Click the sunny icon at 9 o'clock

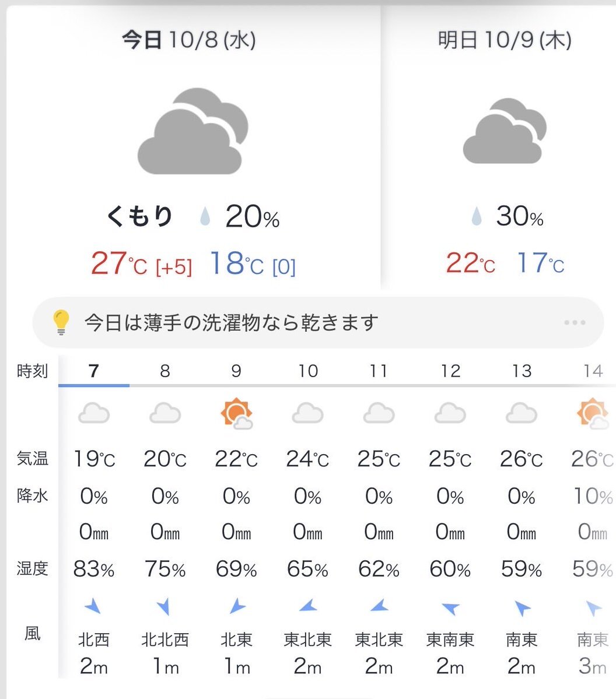pyautogui.click(x=236, y=414)
